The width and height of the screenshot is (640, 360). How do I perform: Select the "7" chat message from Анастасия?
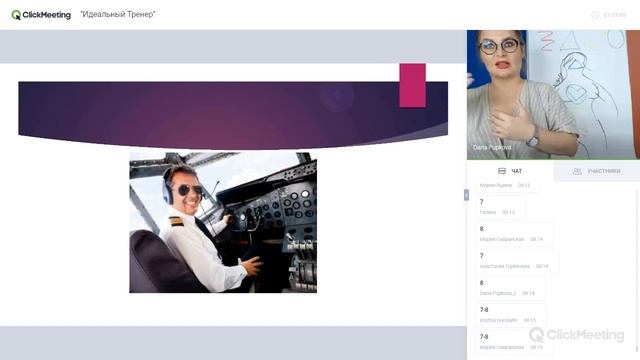coord(517,261)
